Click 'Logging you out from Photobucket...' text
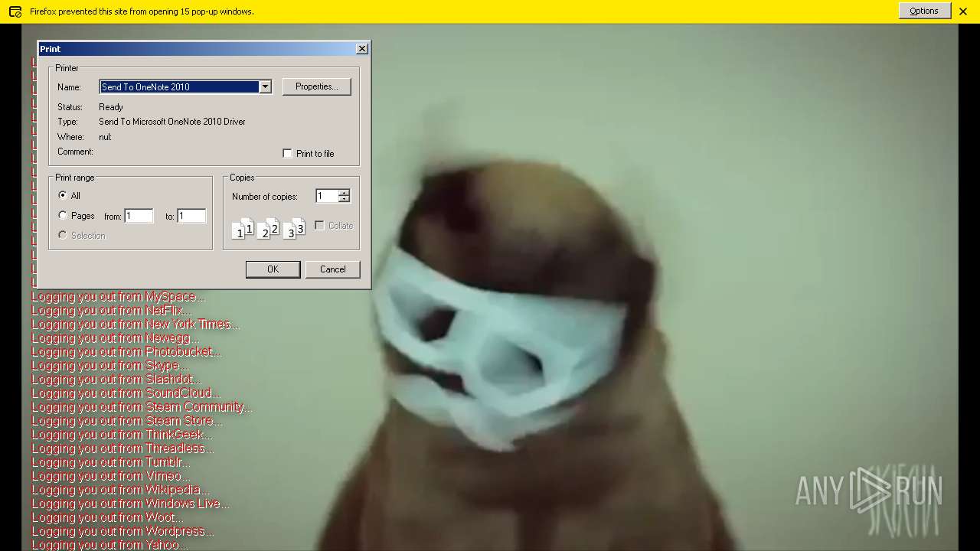 click(x=127, y=352)
